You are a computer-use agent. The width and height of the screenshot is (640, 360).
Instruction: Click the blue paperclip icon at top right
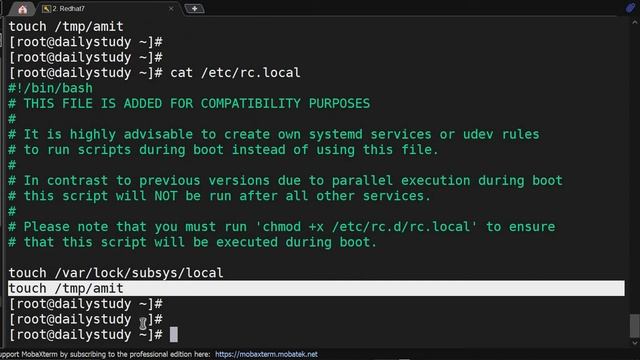(631, 8)
